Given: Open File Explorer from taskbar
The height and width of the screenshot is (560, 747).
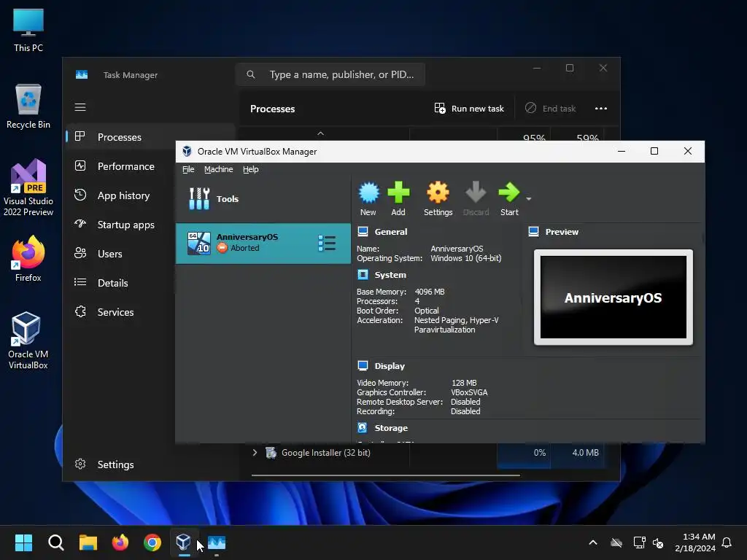Looking at the screenshot, I should coord(88,542).
